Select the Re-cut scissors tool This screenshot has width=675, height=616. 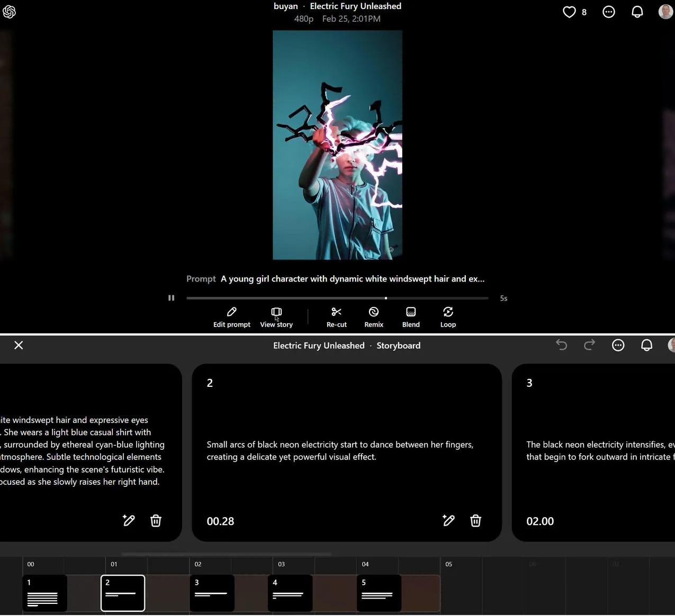336,312
